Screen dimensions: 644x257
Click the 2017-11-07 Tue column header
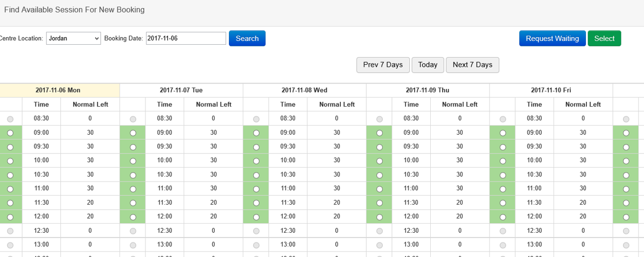[x=181, y=90]
